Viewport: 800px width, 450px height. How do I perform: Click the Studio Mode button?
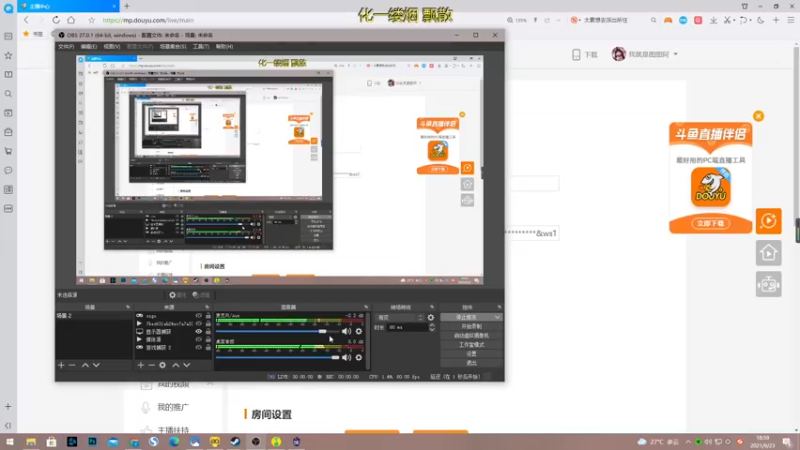pos(471,345)
